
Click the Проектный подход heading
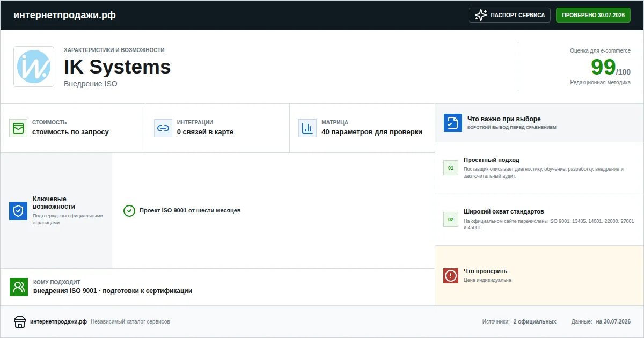(x=492, y=160)
